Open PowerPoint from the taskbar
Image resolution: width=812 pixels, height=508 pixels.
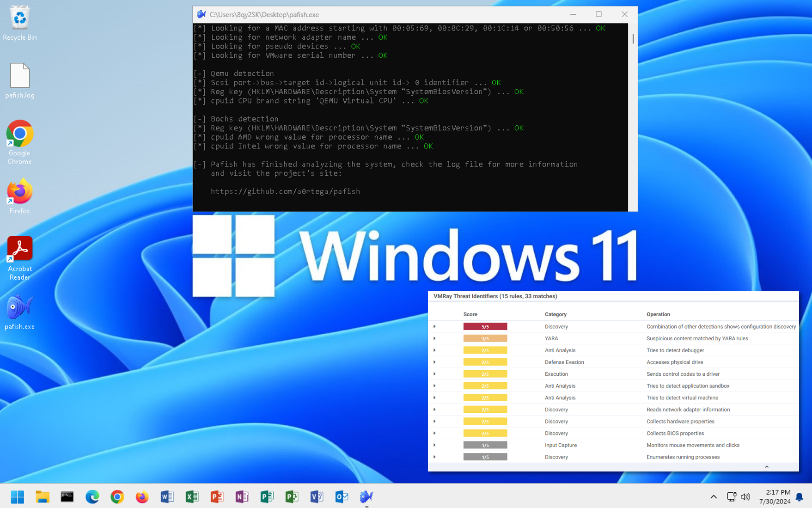click(x=217, y=497)
